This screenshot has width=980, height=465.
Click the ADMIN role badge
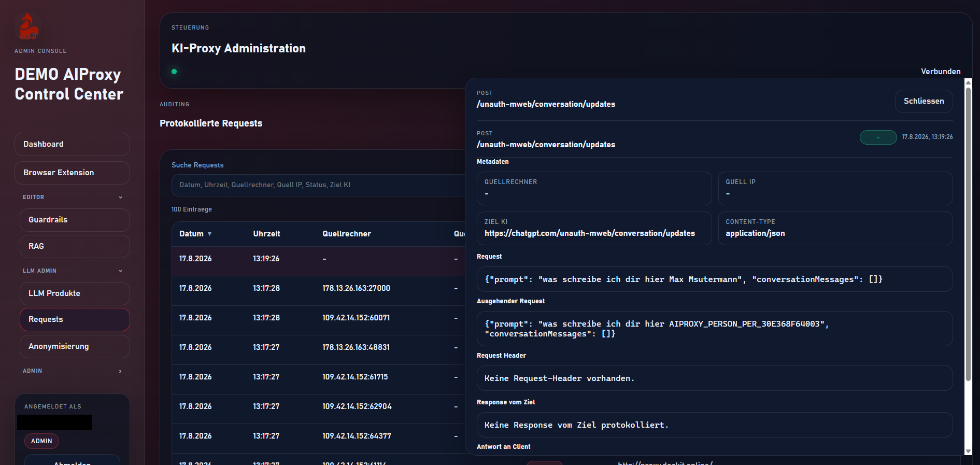click(41, 441)
